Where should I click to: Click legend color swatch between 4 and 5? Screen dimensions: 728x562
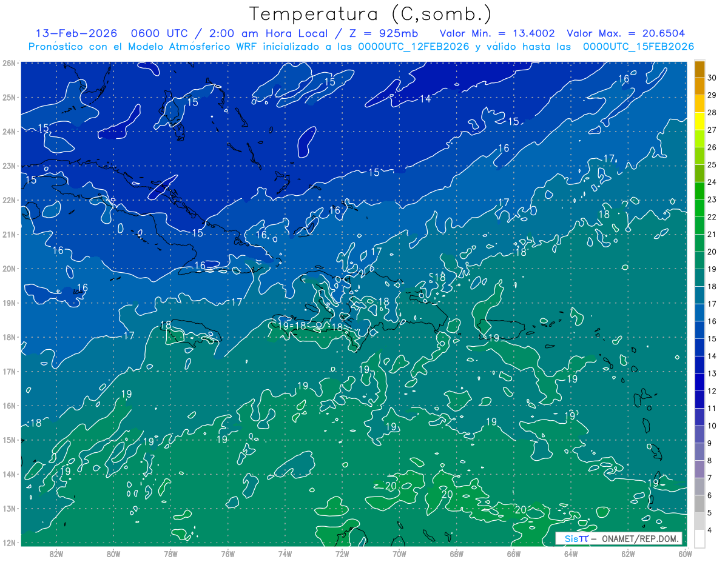(699, 521)
